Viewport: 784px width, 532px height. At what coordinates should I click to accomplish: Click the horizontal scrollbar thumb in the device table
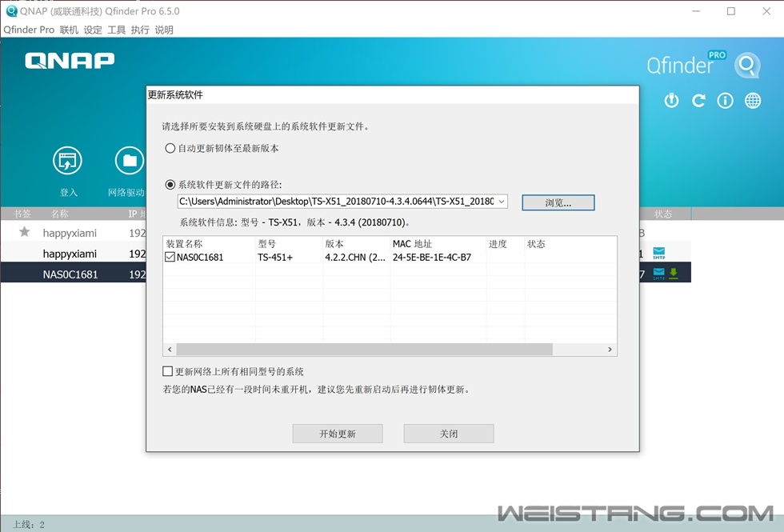(365, 349)
